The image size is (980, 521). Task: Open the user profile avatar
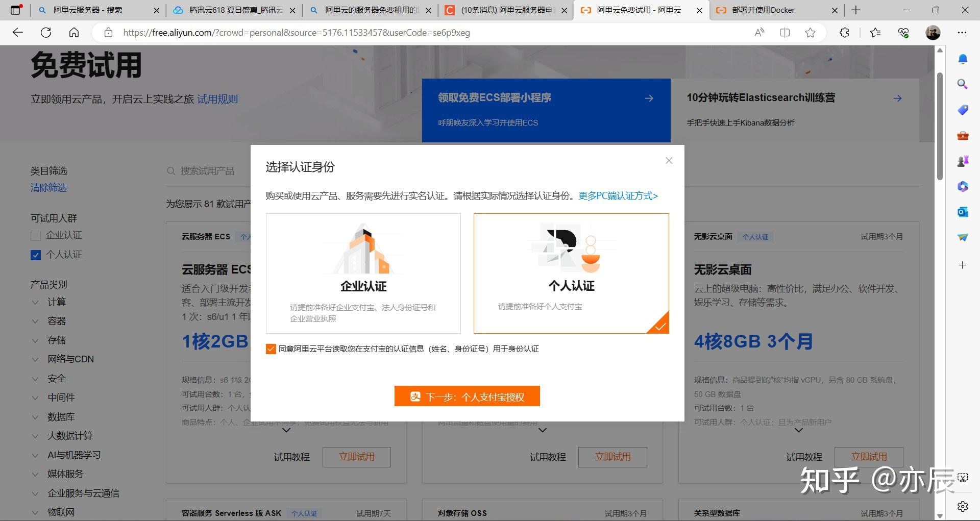tap(933, 33)
